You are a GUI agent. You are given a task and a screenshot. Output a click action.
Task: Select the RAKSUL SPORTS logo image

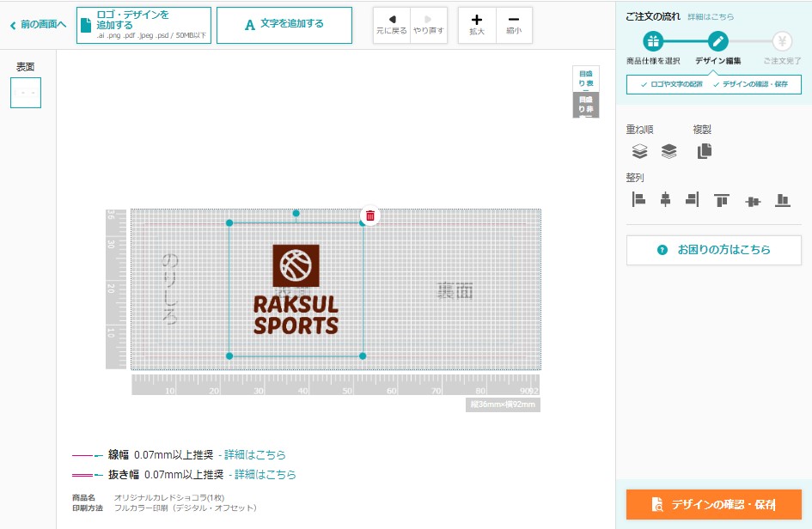tap(296, 290)
